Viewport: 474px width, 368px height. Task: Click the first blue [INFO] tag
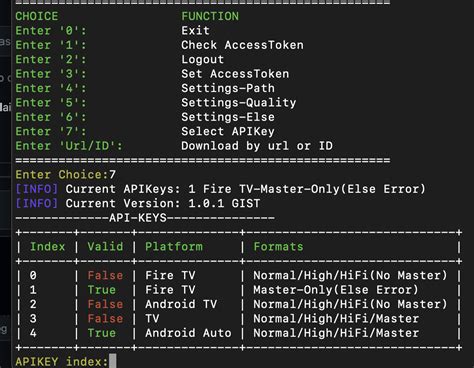click(x=37, y=189)
